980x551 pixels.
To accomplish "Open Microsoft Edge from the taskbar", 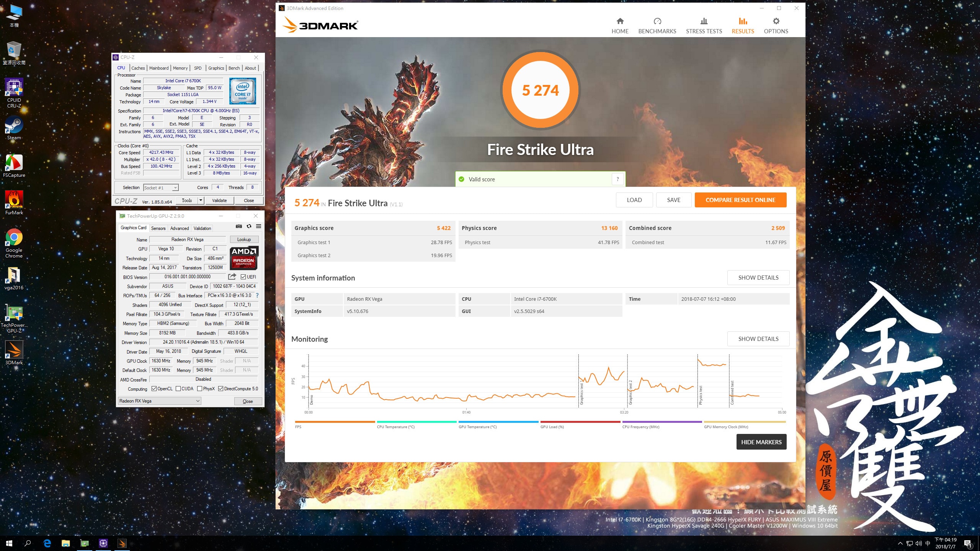I will (47, 543).
